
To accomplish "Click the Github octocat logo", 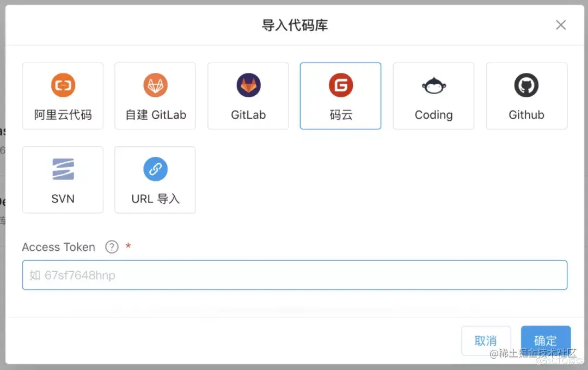I will 526,85.
